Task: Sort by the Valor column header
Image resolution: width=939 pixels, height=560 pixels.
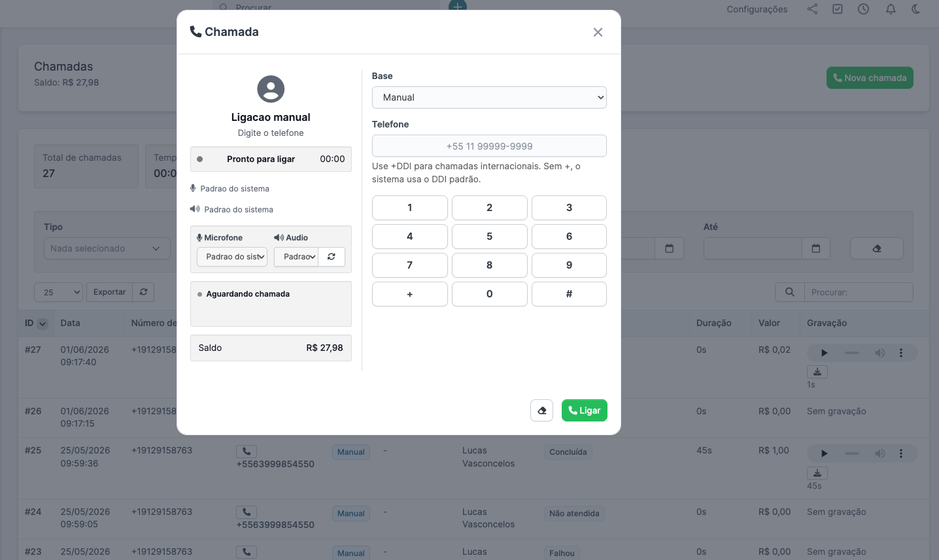Action: 769,323
